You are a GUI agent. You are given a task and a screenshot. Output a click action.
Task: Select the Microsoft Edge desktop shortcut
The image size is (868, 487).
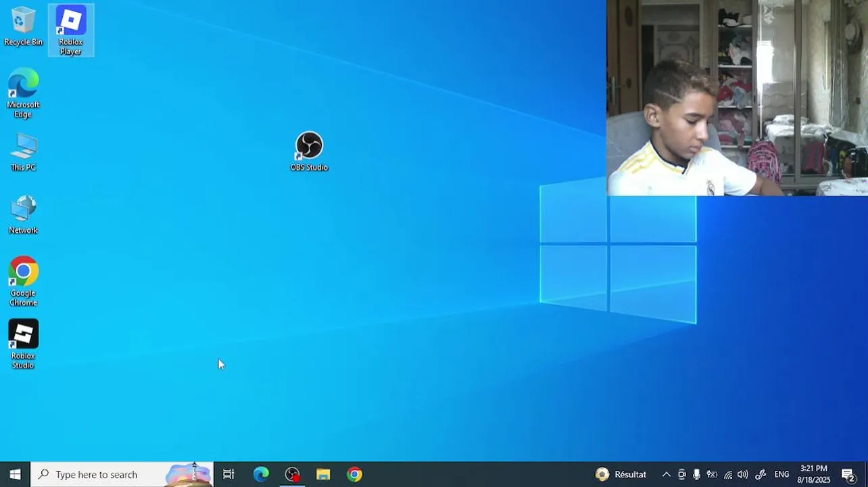tap(23, 93)
